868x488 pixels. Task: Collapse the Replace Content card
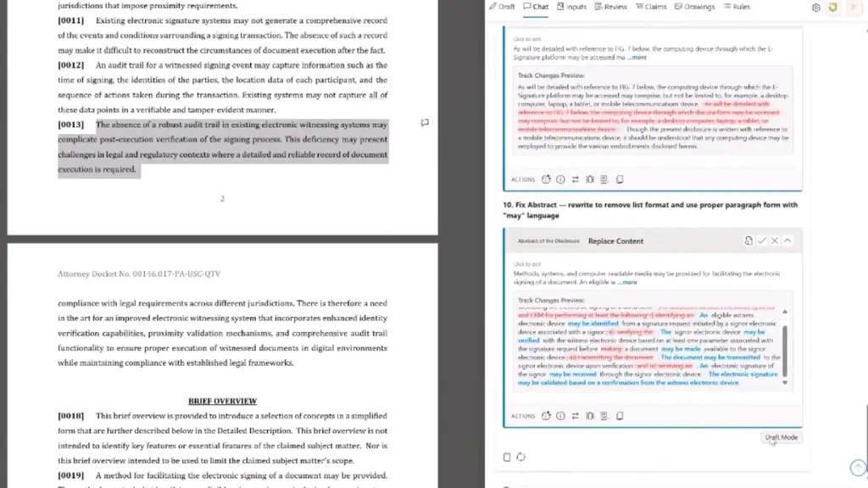787,241
